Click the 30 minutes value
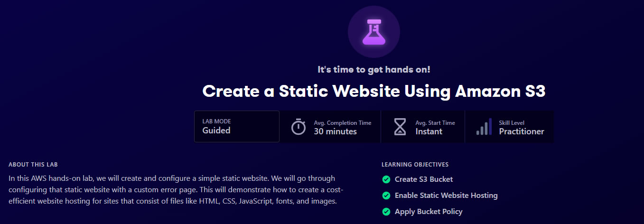This screenshot has height=224, width=644. (x=335, y=131)
